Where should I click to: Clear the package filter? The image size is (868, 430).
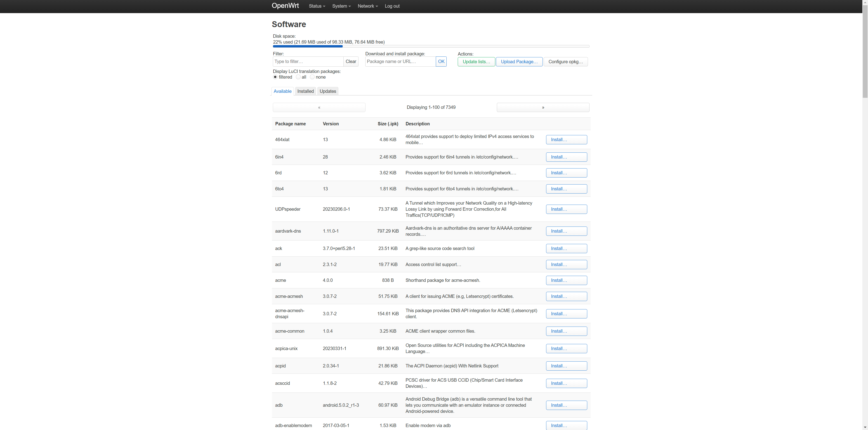[351, 61]
